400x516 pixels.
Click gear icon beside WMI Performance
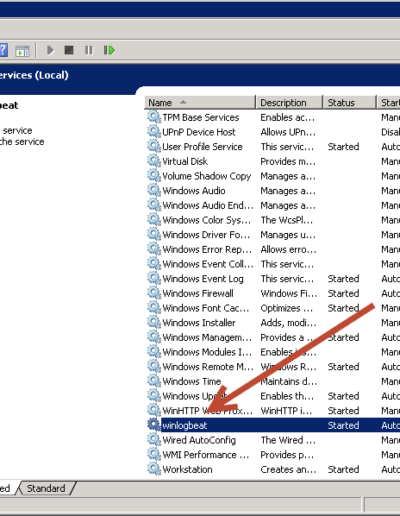(154, 454)
